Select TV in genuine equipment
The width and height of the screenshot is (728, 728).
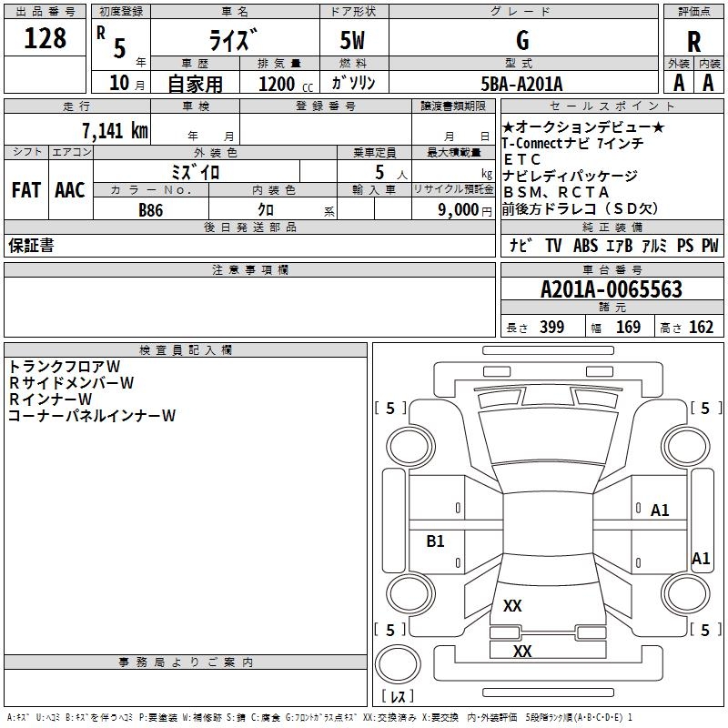coord(553,245)
